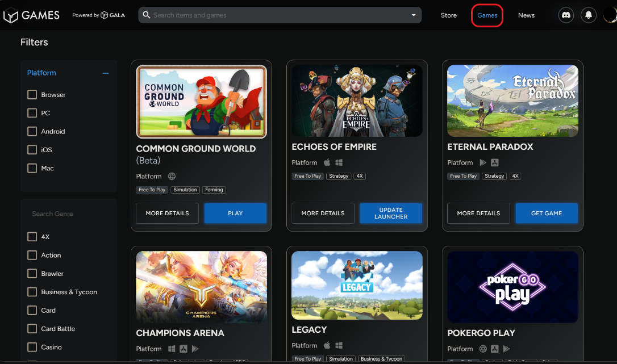Tick the Android platform checkbox

click(x=32, y=131)
